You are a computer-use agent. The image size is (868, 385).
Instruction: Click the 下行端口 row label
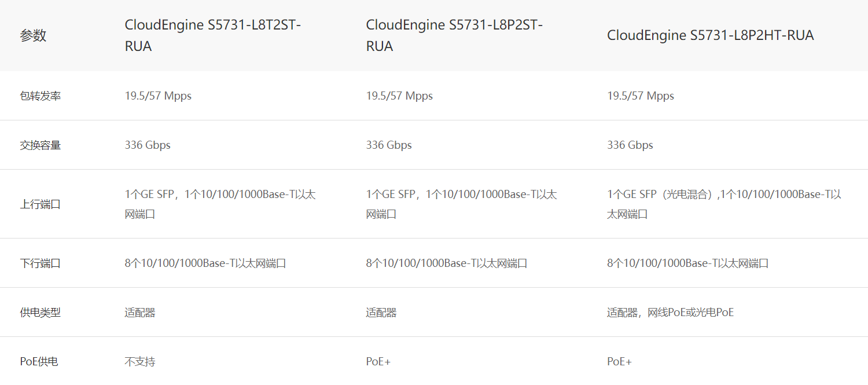tap(40, 263)
